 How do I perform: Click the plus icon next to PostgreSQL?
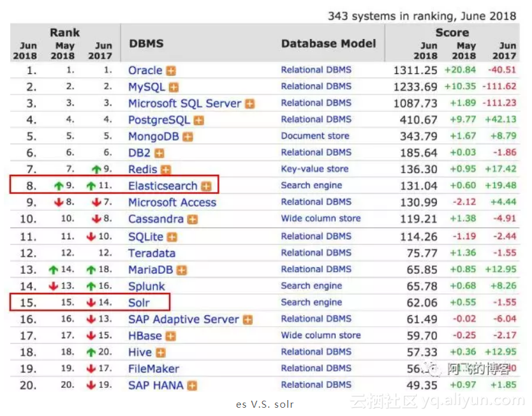[x=199, y=121]
